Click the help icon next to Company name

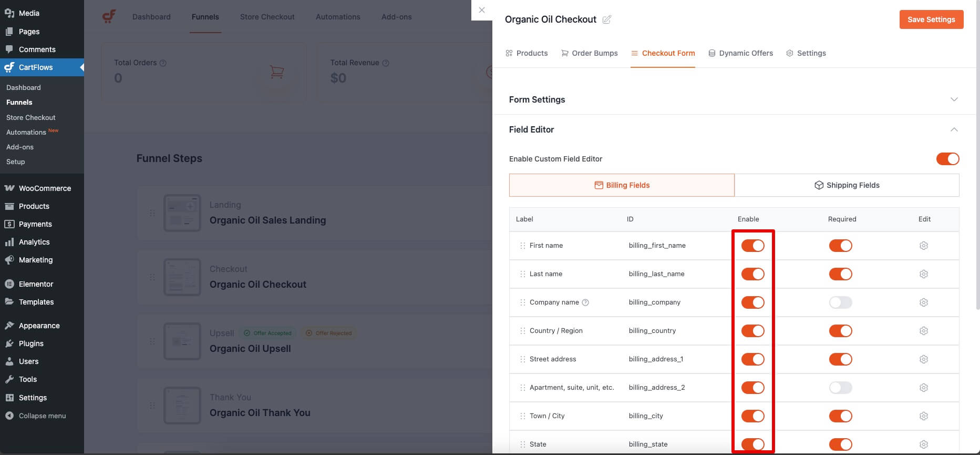coord(585,302)
